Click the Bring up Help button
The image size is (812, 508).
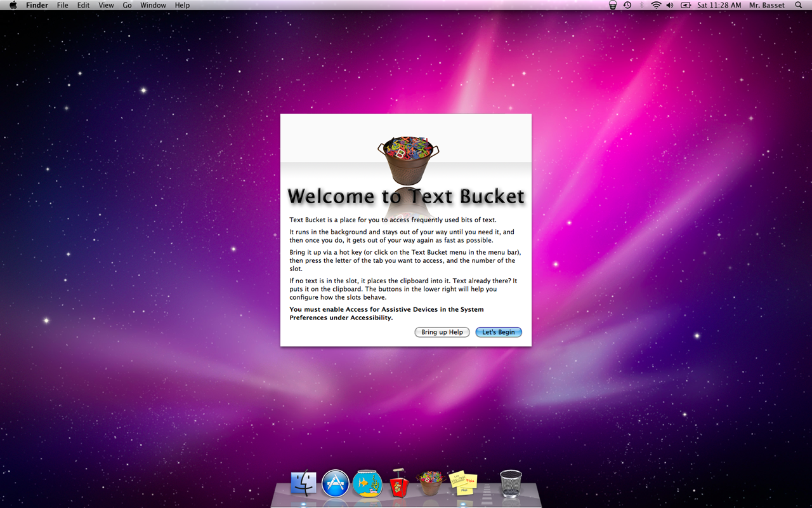coord(442,332)
